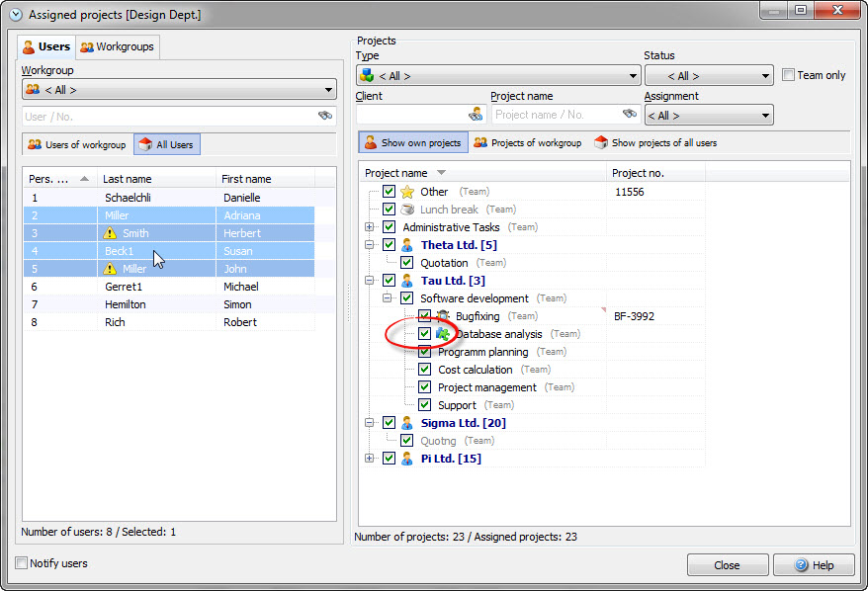The width and height of the screenshot is (868, 591).
Task: Expand the Administrative Tasks tree node
Action: (x=370, y=227)
